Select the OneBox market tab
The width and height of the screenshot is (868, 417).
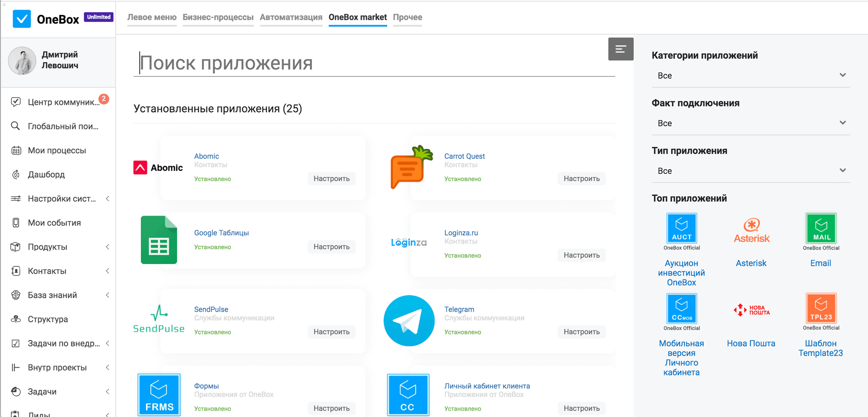pyautogui.click(x=358, y=17)
